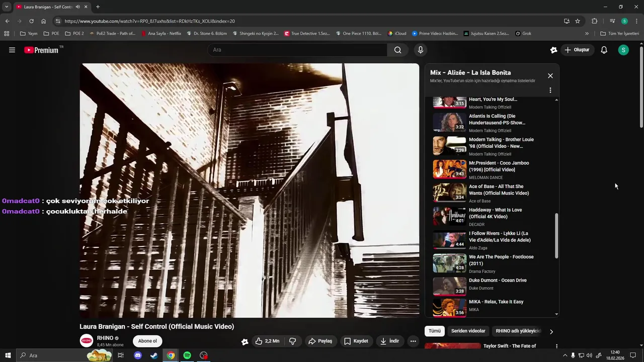644x362 pixels.
Task: Select the Tümü filter chip
Action: pos(435,331)
